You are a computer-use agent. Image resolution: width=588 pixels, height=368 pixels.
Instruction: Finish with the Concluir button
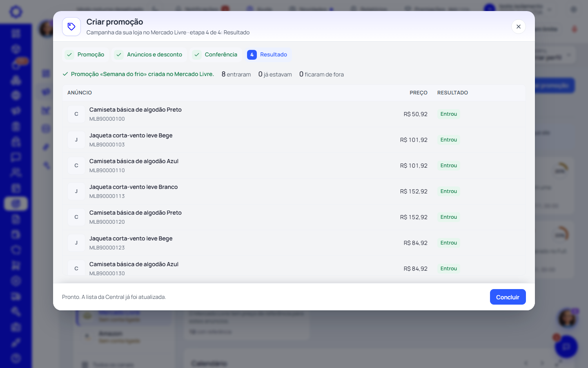[x=508, y=297]
